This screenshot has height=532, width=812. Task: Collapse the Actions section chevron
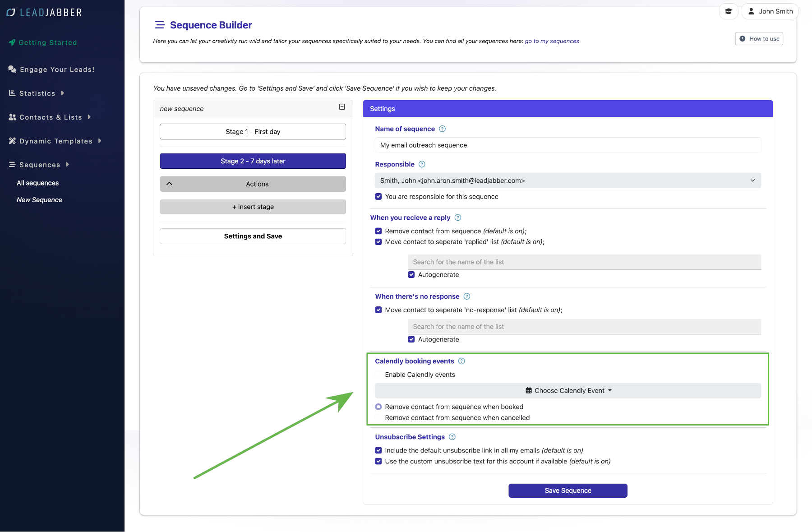(170, 184)
